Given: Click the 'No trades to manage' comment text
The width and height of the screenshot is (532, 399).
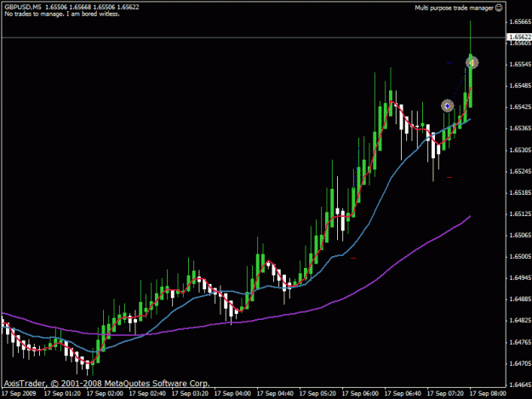Looking at the screenshot, I should pyautogui.click(x=62, y=14).
